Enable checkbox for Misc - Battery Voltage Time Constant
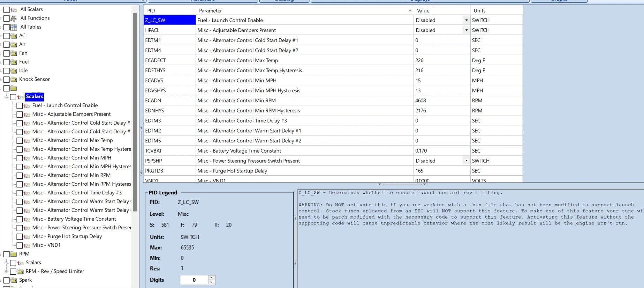Image resolution: width=644 pixels, height=288 pixels. [20, 219]
